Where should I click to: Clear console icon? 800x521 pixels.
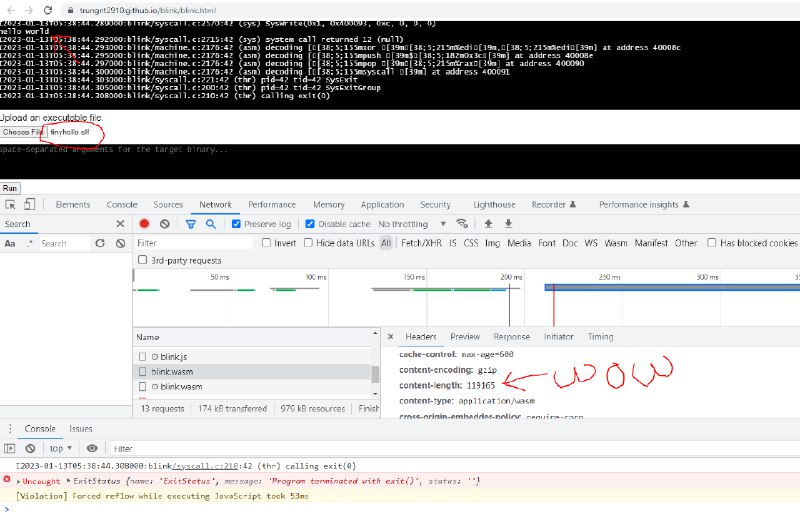click(30, 449)
